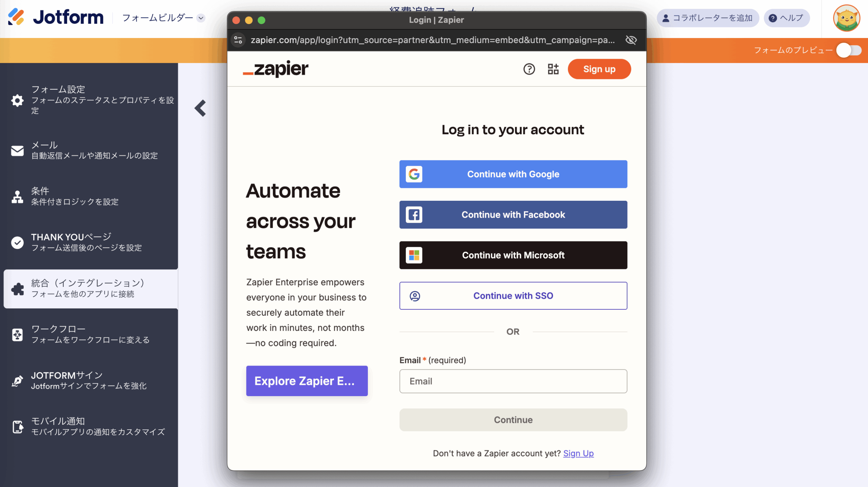Image resolution: width=868 pixels, height=487 pixels.
Task: Click the Zapier logo
Action: [275, 69]
